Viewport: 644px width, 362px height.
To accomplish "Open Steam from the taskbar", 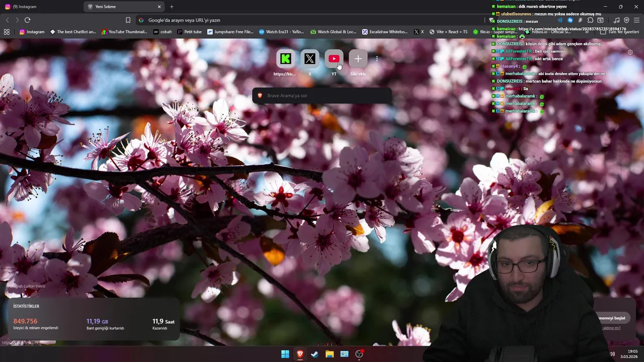I will pos(314,354).
